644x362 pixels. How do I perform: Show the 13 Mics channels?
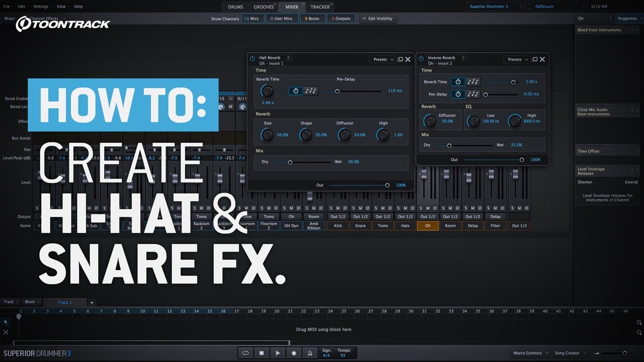coord(253,19)
